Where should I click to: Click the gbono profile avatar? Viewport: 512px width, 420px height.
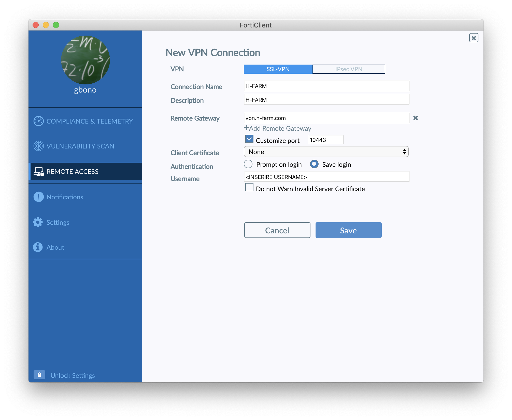85,60
